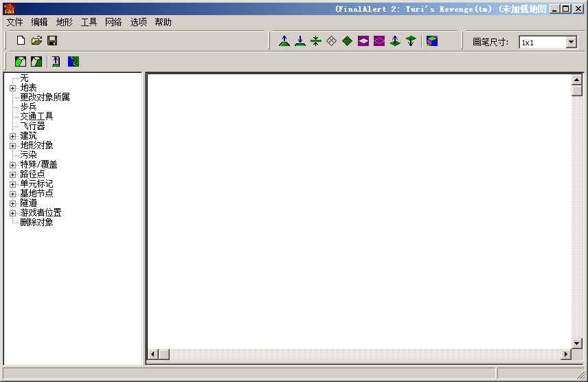Click the multicolored 3D cube icon
588x382 pixels.
[432, 41]
